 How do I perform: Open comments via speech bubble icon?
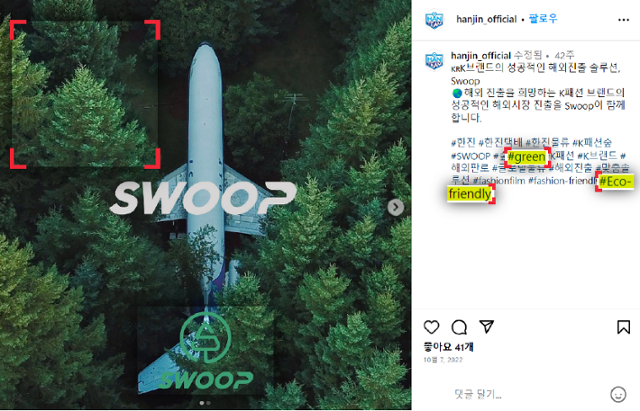pyautogui.click(x=459, y=327)
